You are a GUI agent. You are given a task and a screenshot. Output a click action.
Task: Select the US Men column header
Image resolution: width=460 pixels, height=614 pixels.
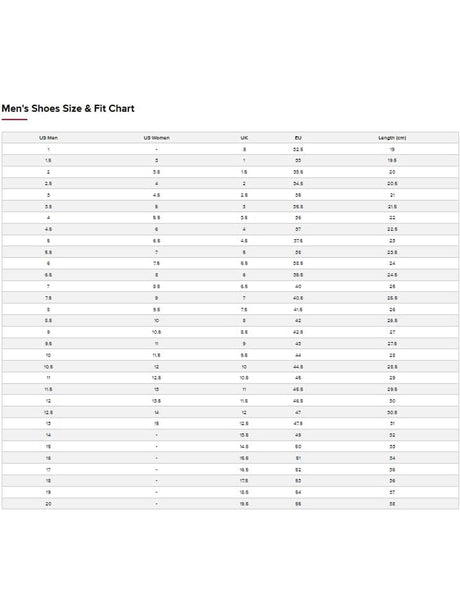[x=49, y=138]
